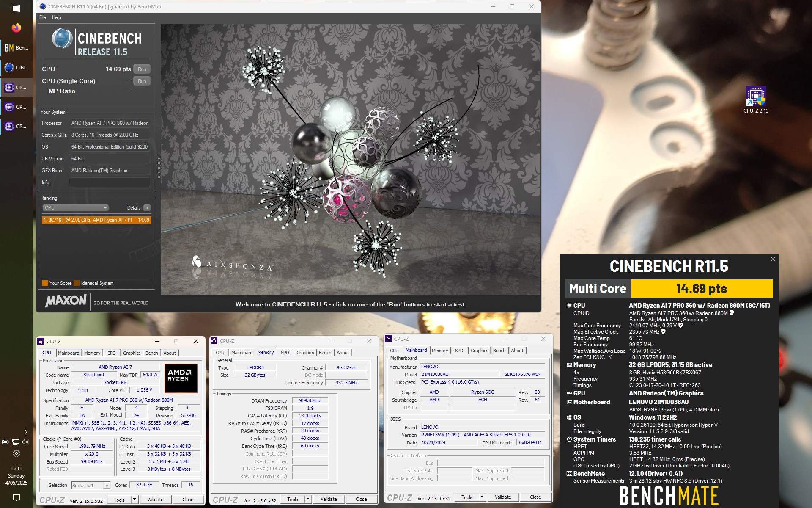The image size is (812, 508).
Task: Click the Details label in Ranking panel
Action: [134, 208]
